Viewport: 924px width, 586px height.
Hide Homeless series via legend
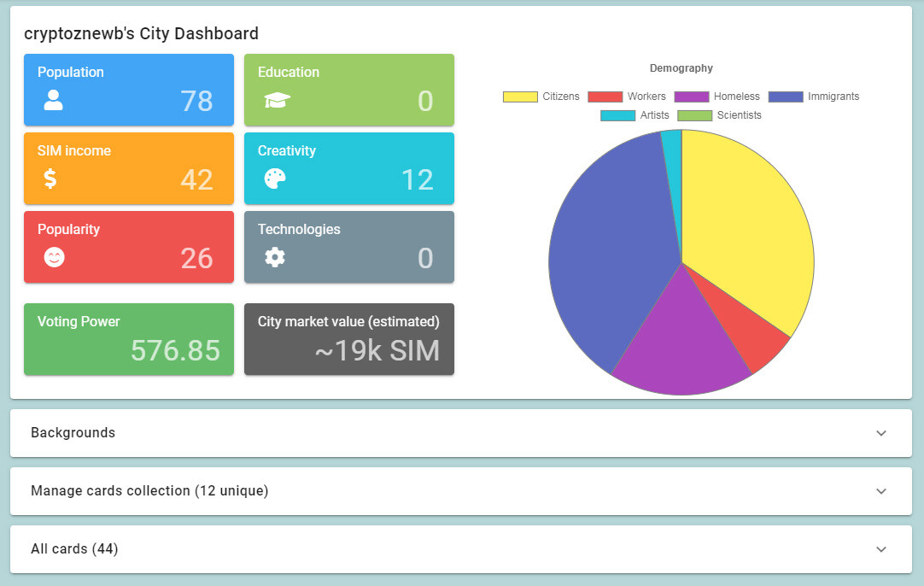716,97
